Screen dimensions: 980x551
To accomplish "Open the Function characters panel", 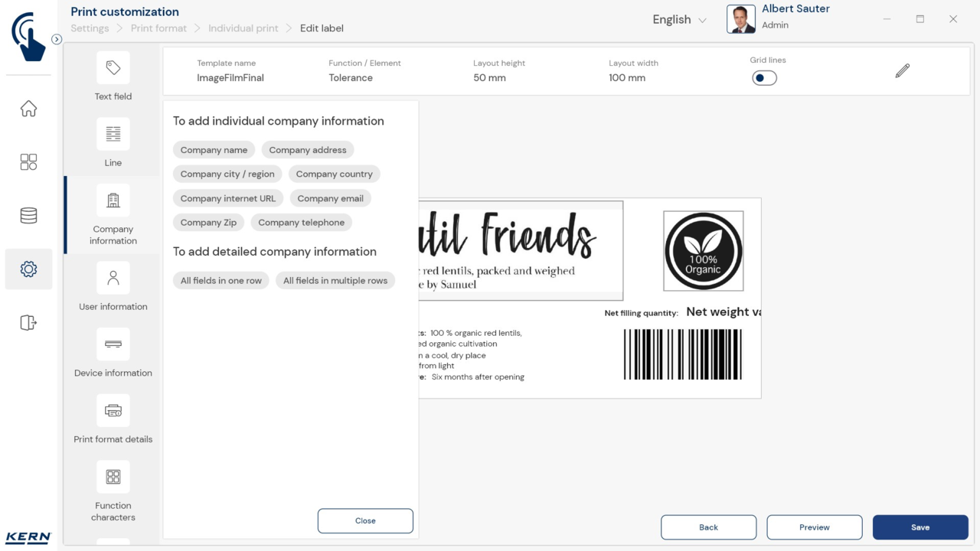I will tap(113, 491).
